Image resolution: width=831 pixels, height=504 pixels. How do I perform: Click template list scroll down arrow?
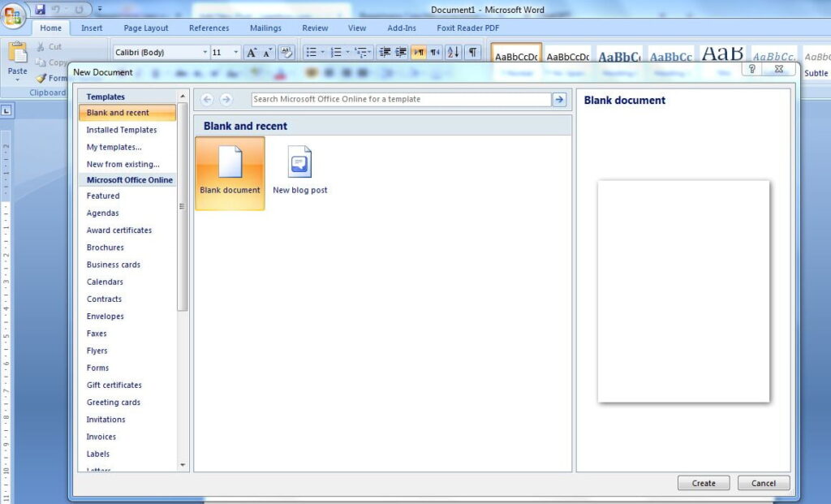(183, 465)
